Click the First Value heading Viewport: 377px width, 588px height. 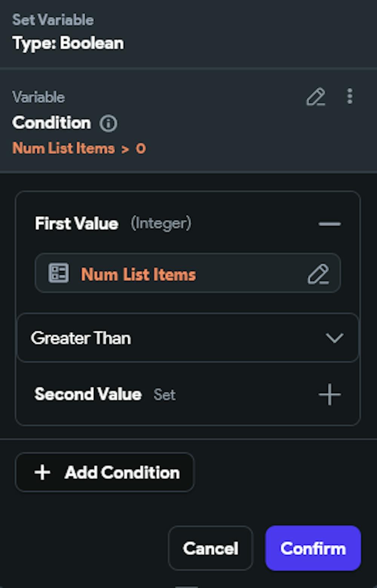click(x=77, y=223)
